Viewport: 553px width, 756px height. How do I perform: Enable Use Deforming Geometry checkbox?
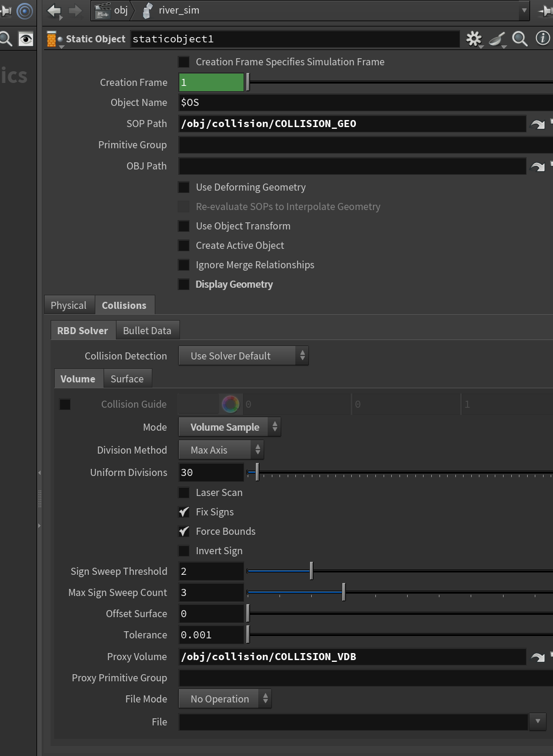click(x=184, y=187)
